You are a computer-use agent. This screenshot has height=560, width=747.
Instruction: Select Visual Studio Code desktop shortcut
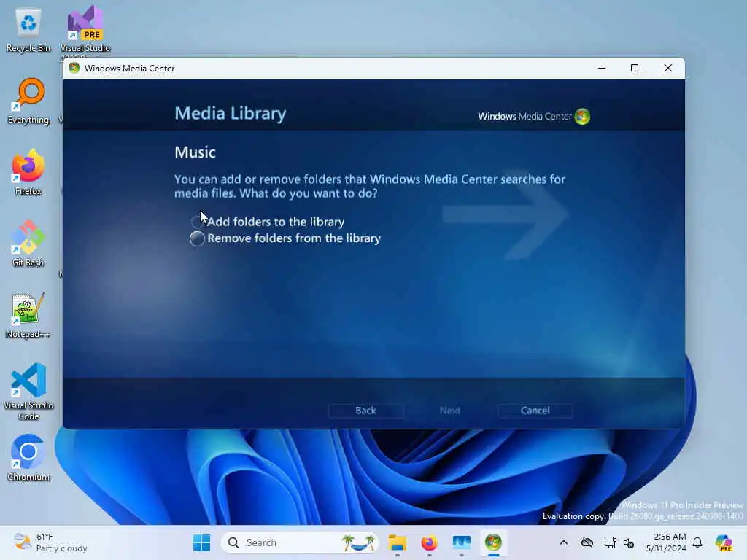pos(28,392)
